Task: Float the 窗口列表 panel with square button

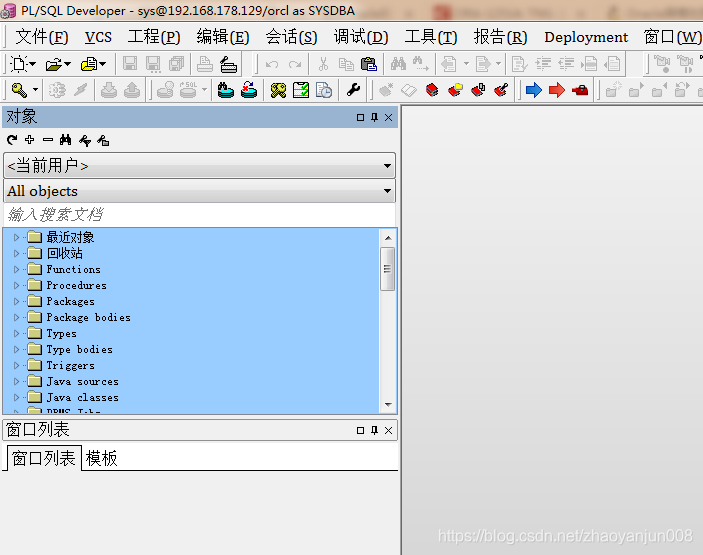Action: coord(360,430)
